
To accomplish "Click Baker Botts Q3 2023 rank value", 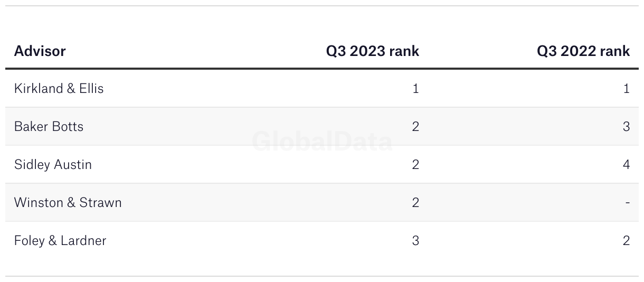I will tap(415, 126).
